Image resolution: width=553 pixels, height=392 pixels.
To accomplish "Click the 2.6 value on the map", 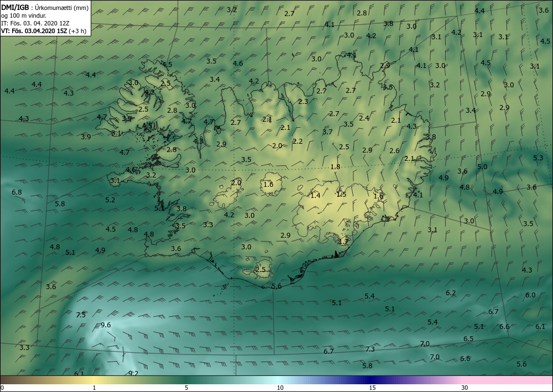I will 394,151.
